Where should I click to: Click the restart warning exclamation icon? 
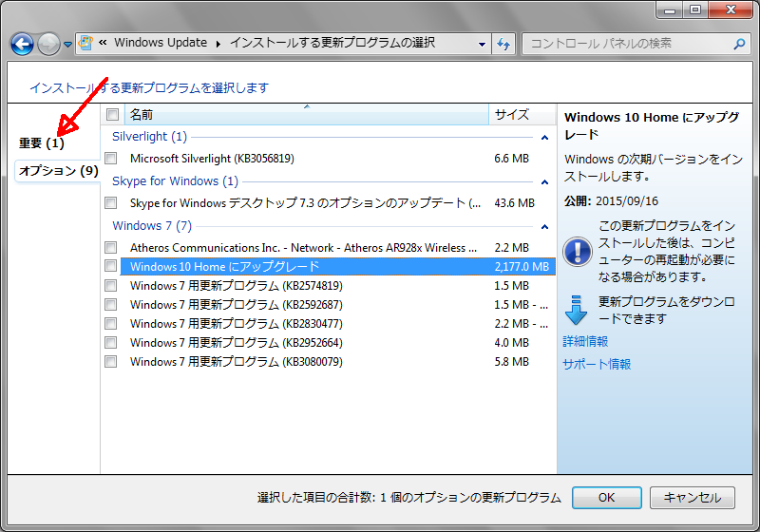coord(578,252)
